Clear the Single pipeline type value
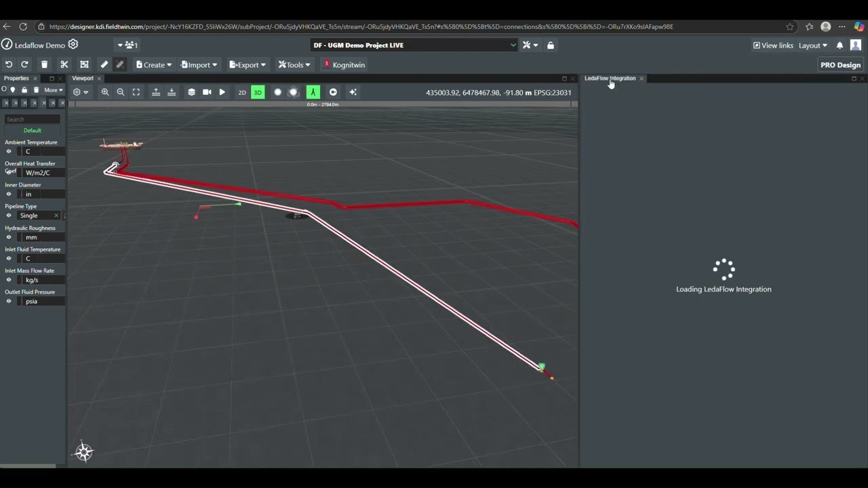This screenshot has height=488, width=868. [56, 216]
